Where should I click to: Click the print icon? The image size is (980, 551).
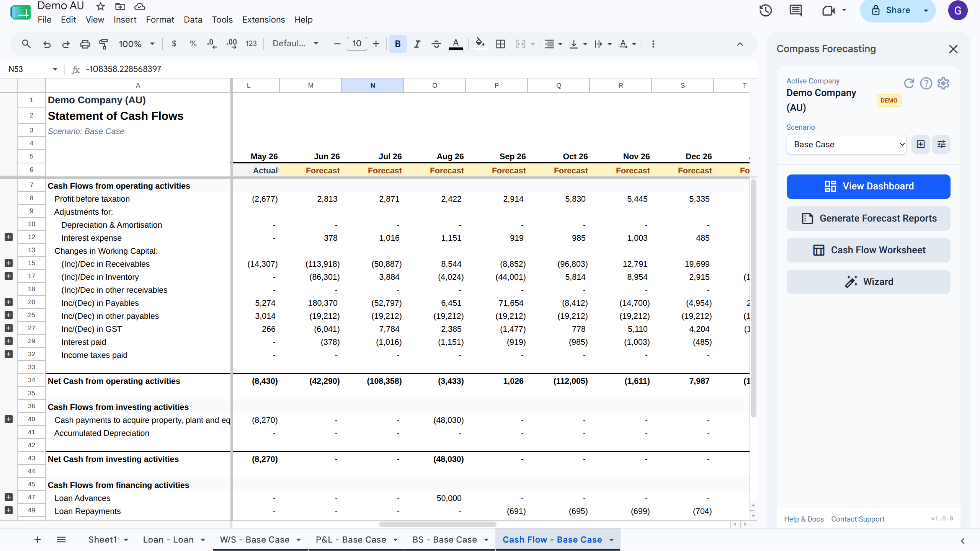(x=85, y=44)
